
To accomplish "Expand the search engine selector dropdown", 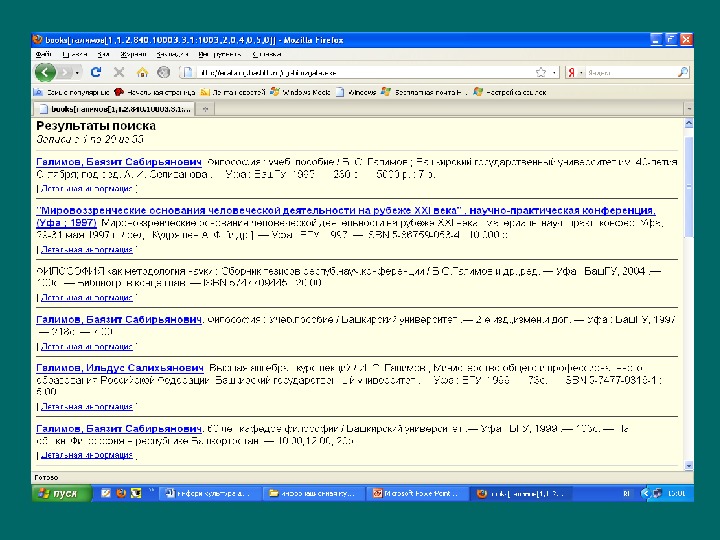I will pos(579,72).
